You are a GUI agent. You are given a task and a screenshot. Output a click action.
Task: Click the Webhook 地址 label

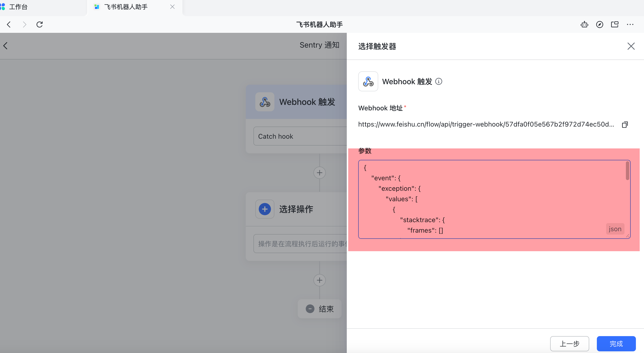click(x=380, y=108)
